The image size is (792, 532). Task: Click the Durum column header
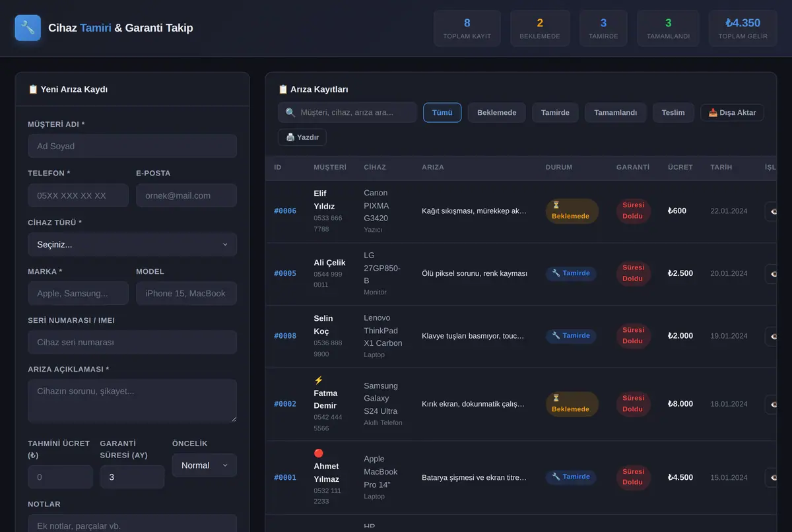(559, 168)
